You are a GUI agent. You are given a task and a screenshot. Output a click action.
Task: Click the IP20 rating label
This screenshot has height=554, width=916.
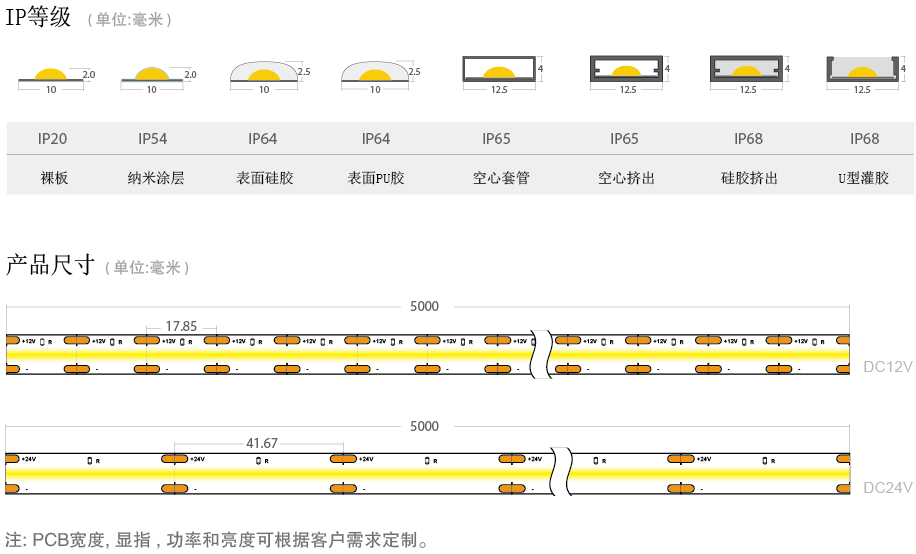pyautogui.click(x=52, y=139)
